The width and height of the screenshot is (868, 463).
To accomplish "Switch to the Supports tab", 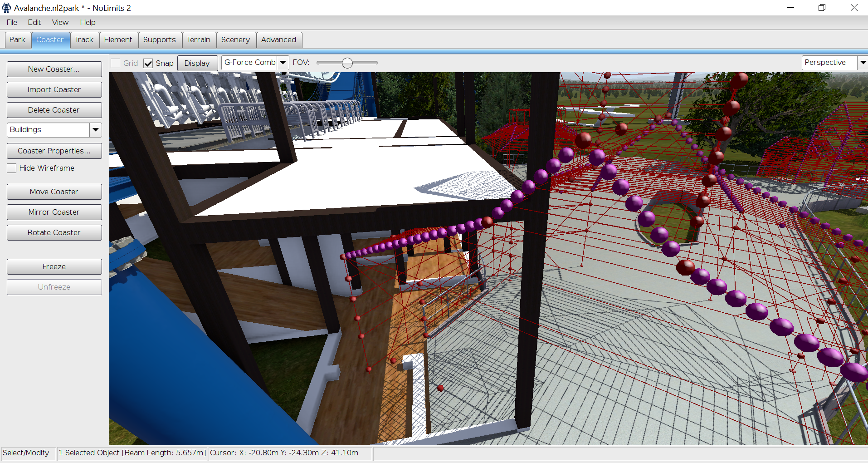I will (159, 40).
